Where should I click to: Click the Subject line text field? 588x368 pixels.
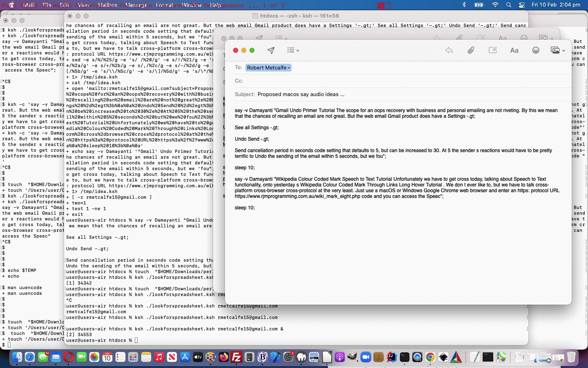408,94
